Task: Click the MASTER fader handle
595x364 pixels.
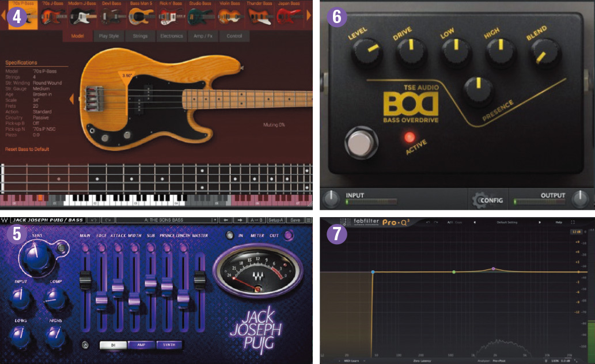Action: pos(200,280)
